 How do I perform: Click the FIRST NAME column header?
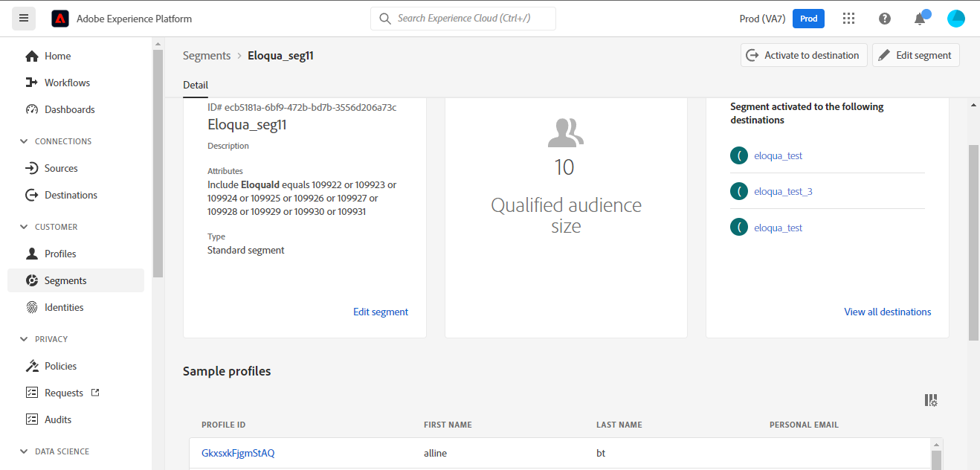coord(448,425)
